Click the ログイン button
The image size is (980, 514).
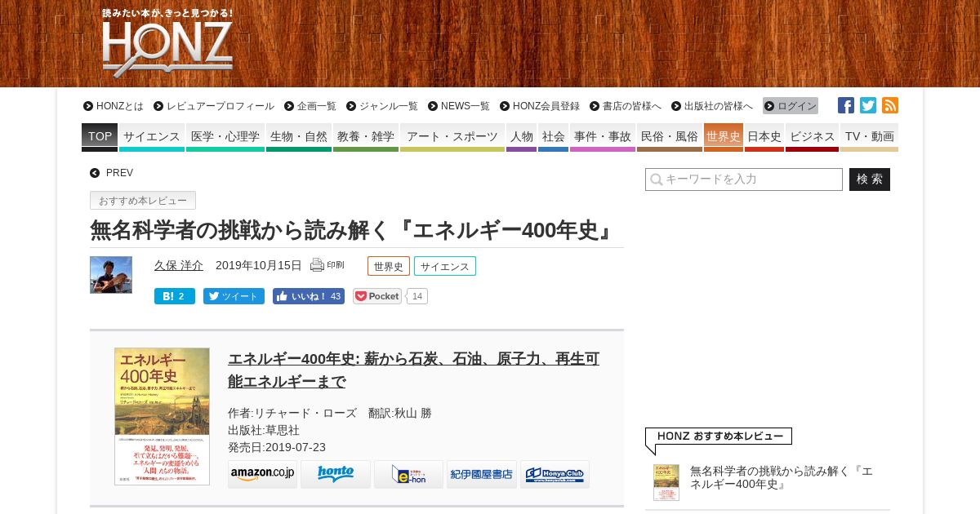click(x=791, y=106)
